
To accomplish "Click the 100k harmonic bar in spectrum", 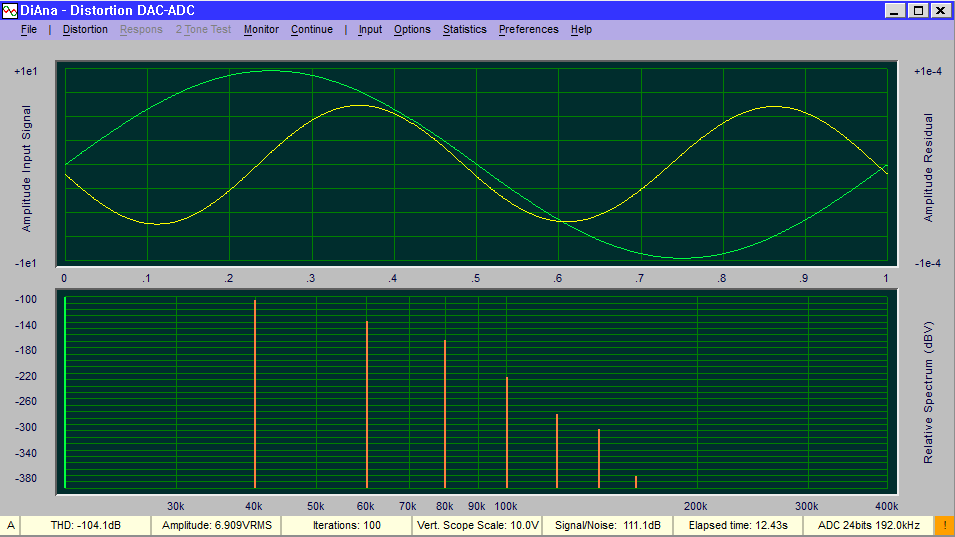I will click(507, 433).
